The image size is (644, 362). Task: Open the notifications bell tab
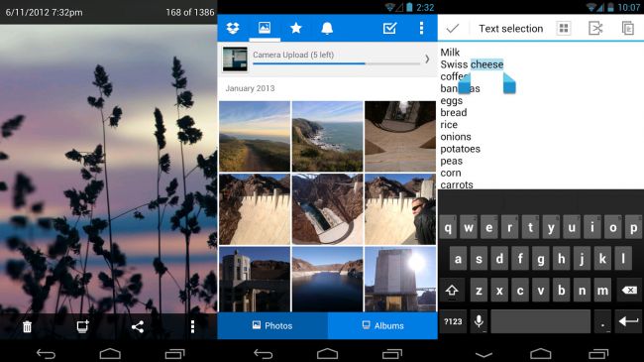327,28
